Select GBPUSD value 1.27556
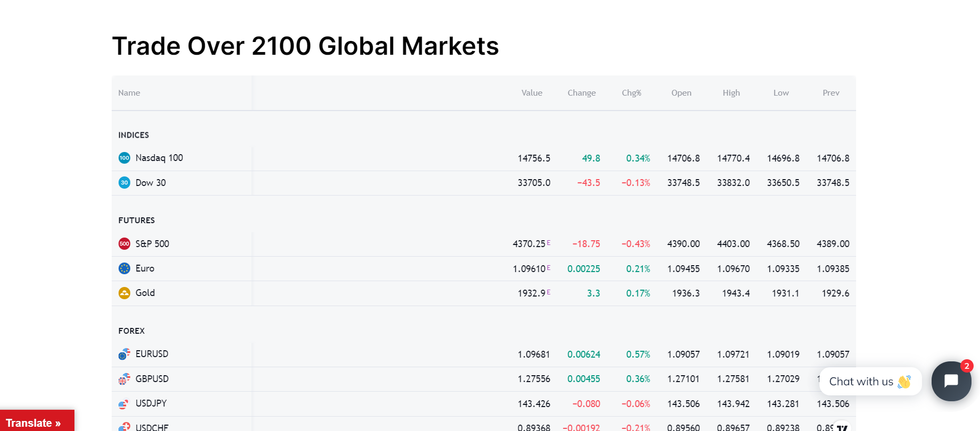The width and height of the screenshot is (980, 431). (x=534, y=379)
